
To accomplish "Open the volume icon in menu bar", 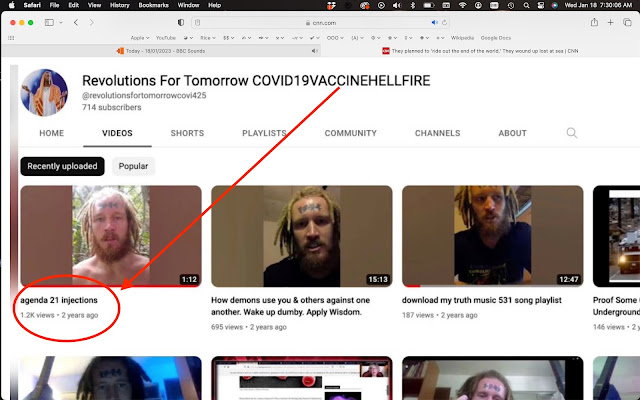I will (396, 5).
